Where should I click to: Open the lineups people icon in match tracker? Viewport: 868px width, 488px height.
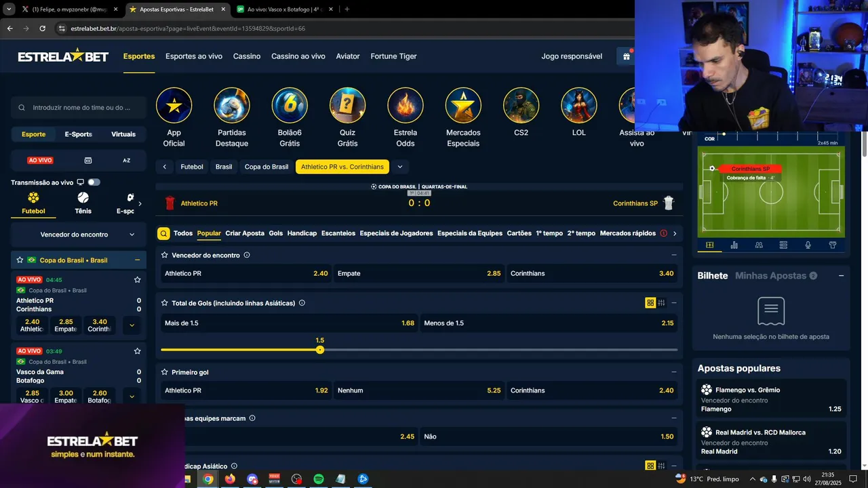(x=759, y=245)
